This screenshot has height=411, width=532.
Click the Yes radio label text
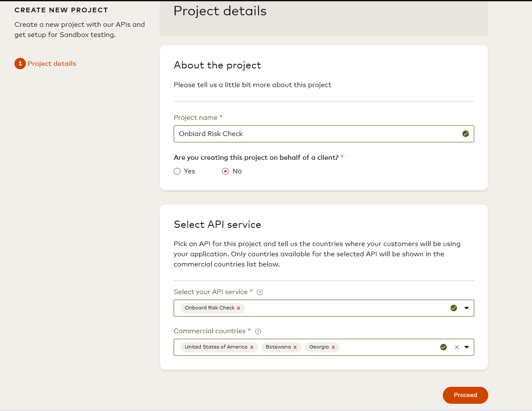click(x=189, y=171)
